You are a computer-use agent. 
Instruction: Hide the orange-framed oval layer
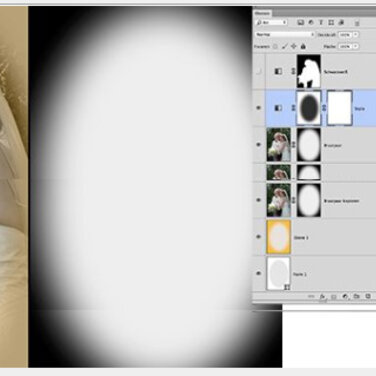pyautogui.click(x=259, y=237)
